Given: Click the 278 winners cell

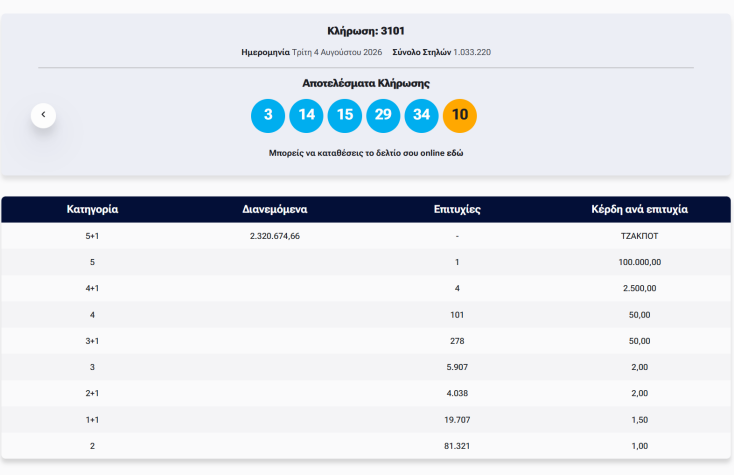Looking at the screenshot, I should tap(457, 341).
